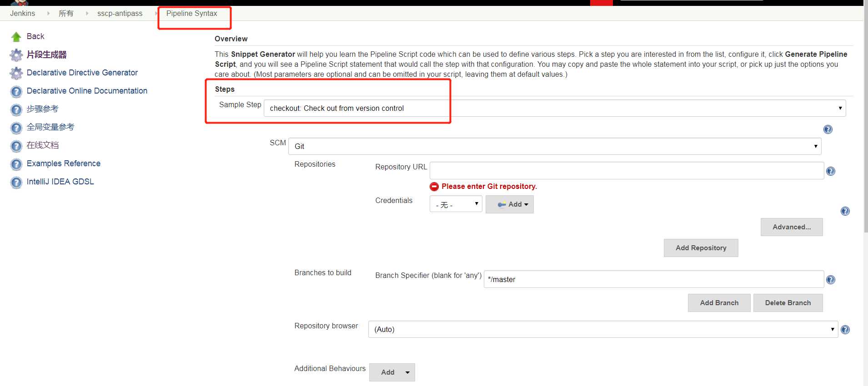Viewport: 868px width, 386px height.
Task: Open the Repository browser (Auto) dropdown
Action: click(x=603, y=329)
